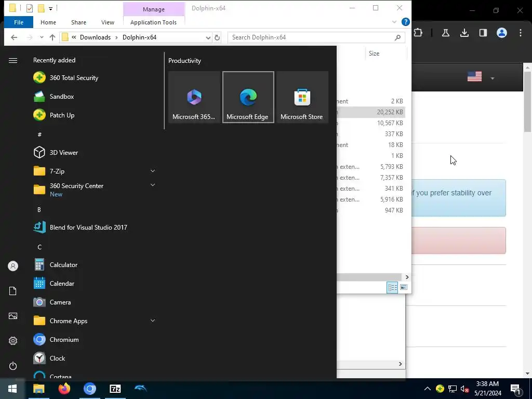The height and width of the screenshot is (399, 532).
Task: Click Downloads in the address path
Action: click(96, 37)
